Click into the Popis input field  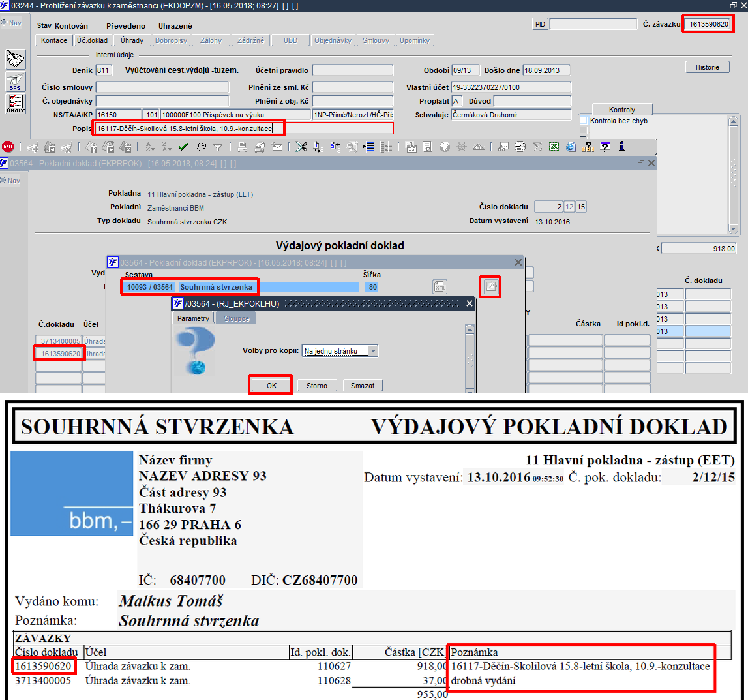point(245,129)
